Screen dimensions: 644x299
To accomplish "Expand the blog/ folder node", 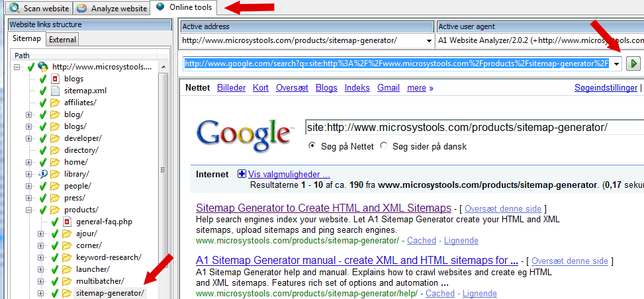I will (28, 114).
